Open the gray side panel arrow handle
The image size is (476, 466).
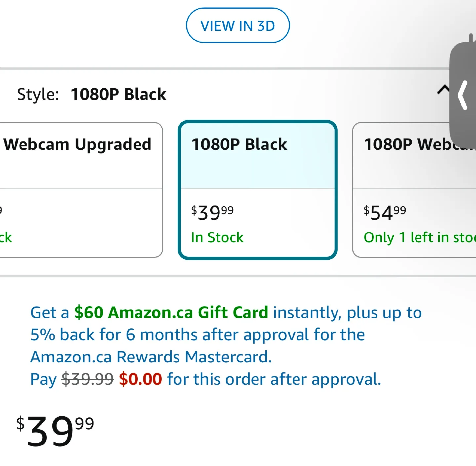[x=463, y=95]
